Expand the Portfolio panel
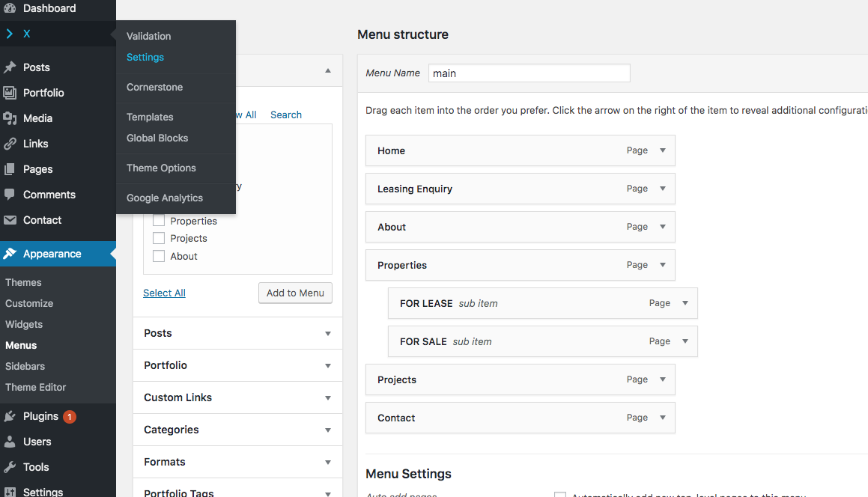 point(328,365)
